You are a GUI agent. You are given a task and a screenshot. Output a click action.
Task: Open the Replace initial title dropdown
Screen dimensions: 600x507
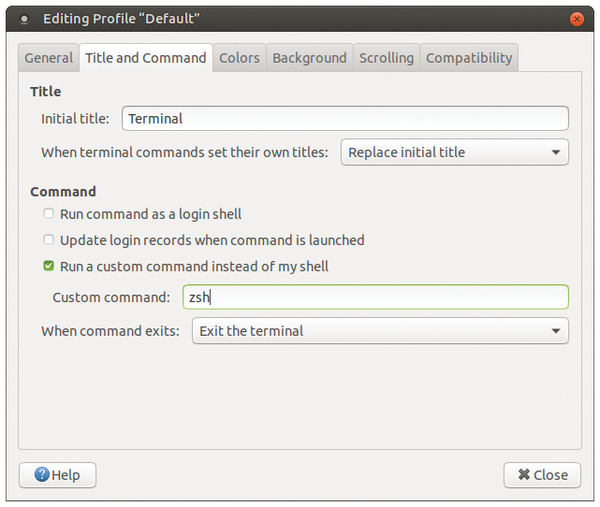point(455,152)
